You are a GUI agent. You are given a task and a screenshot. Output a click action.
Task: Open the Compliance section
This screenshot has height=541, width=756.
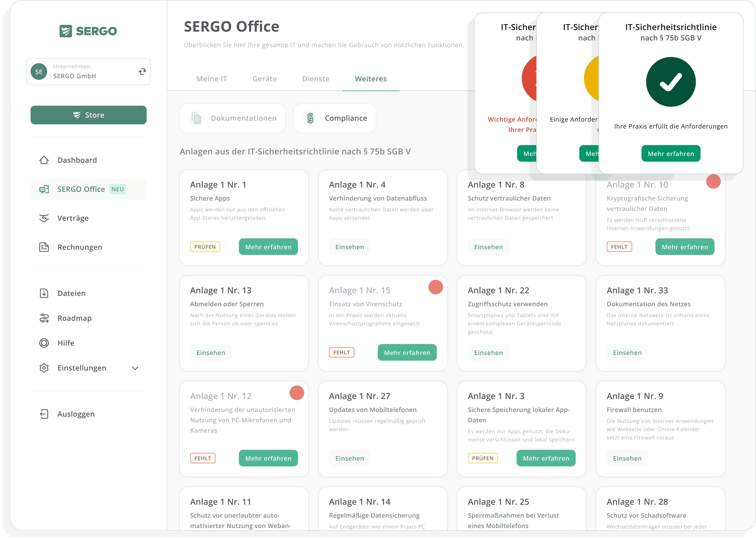tap(335, 118)
